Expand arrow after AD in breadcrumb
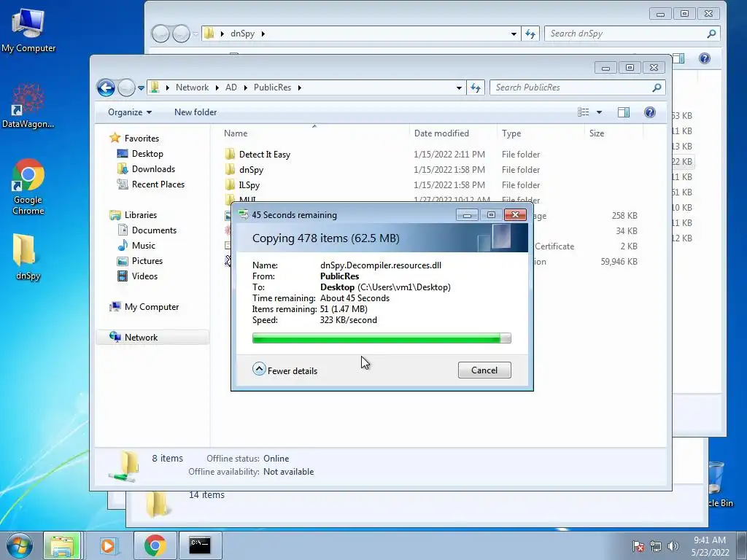Screen dimensions: 747x560 [245, 87]
